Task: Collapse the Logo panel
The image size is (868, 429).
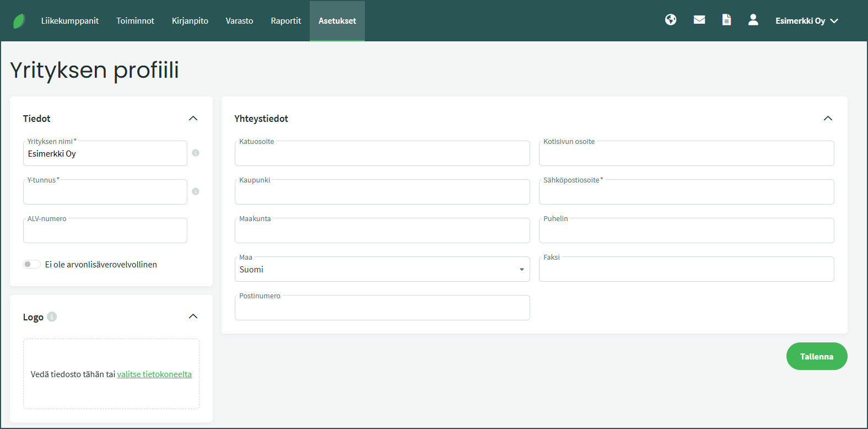Action: point(193,317)
